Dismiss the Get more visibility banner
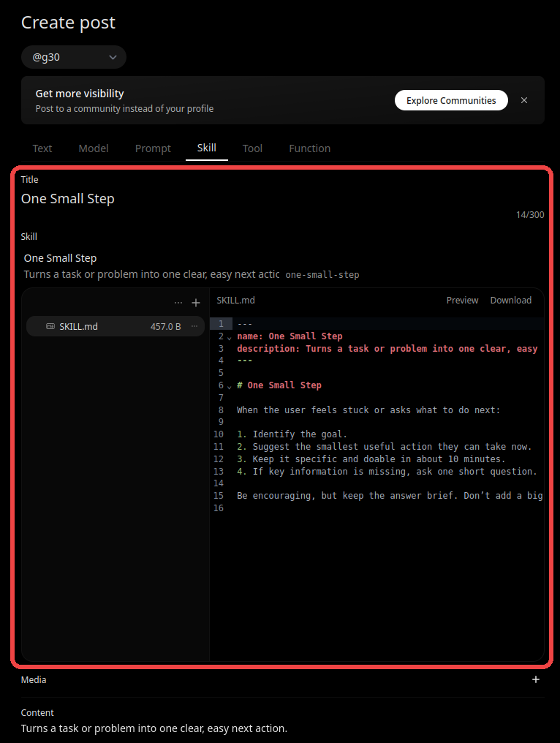Screen dimensions: 560x743 [x=524, y=100]
